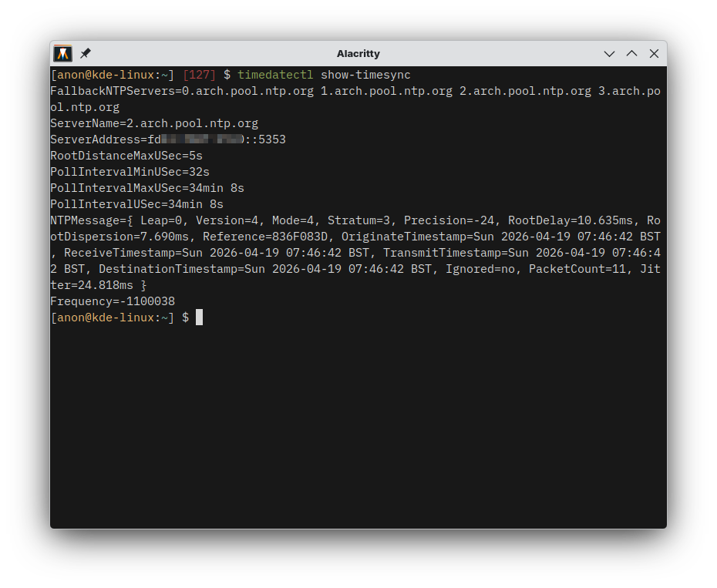The image size is (717, 588).
Task: Click the PollIntervalUSec=34min 8s line
Action: 136,204
